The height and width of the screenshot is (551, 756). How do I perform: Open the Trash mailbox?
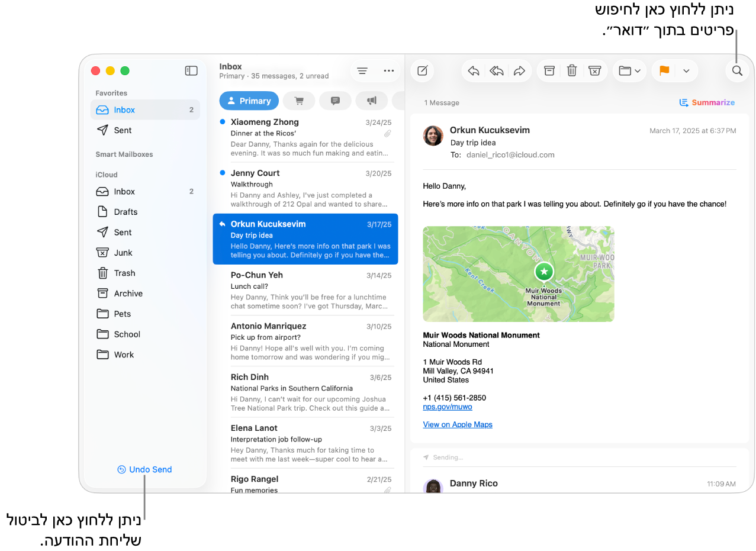pyautogui.click(x=145, y=273)
